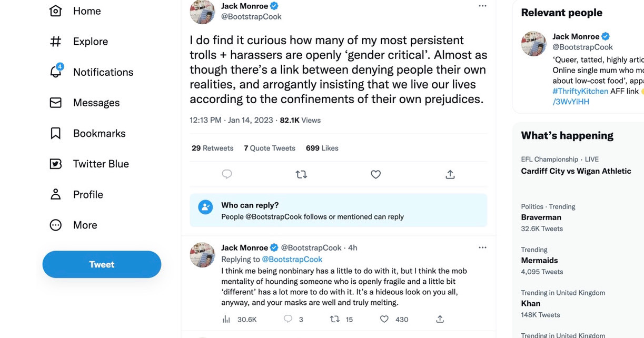Open the #ThriftyKitchen hashtag link
This screenshot has height=338, width=644.
[580, 91]
